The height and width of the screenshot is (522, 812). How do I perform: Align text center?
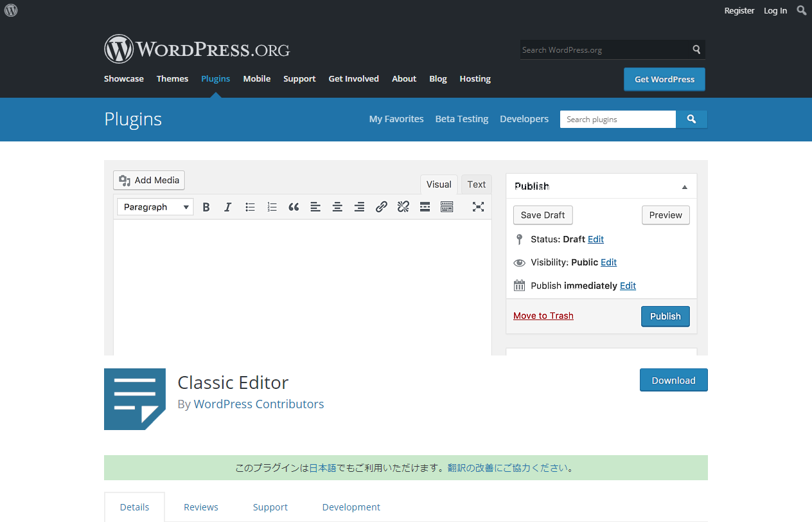(x=337, y=207)
